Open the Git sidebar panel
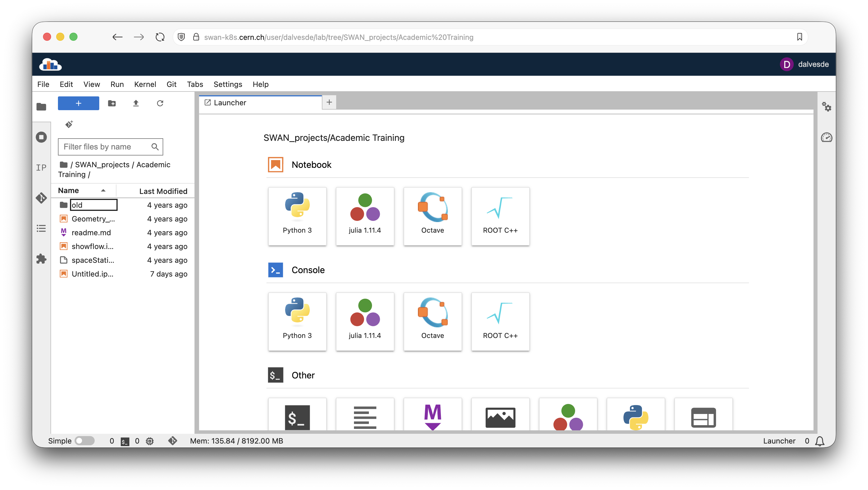 click(x=41, y=198)
